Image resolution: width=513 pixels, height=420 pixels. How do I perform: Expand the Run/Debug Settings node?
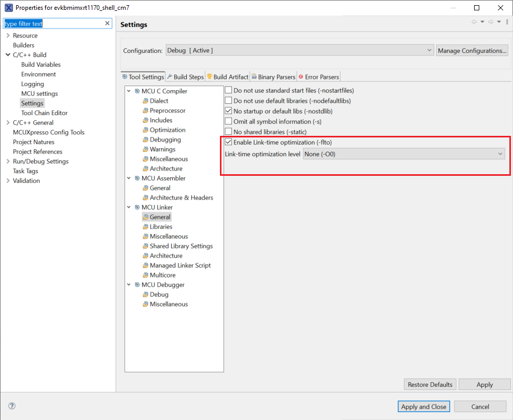coord(8,161)
